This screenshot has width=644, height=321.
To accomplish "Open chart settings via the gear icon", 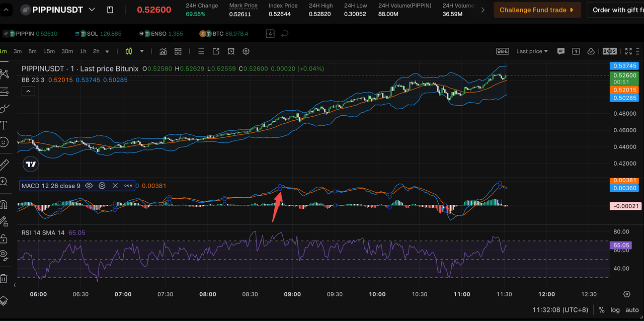I will [246, 51].
